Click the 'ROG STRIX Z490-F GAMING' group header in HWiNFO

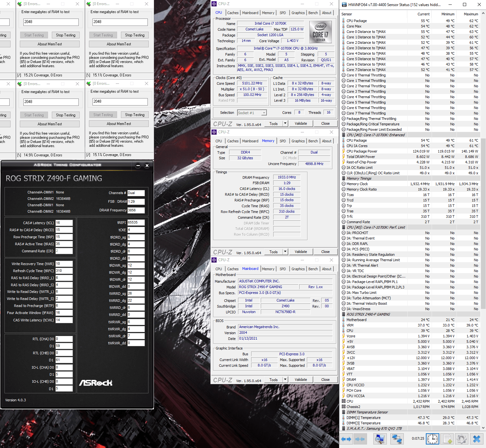pos(410,314)
